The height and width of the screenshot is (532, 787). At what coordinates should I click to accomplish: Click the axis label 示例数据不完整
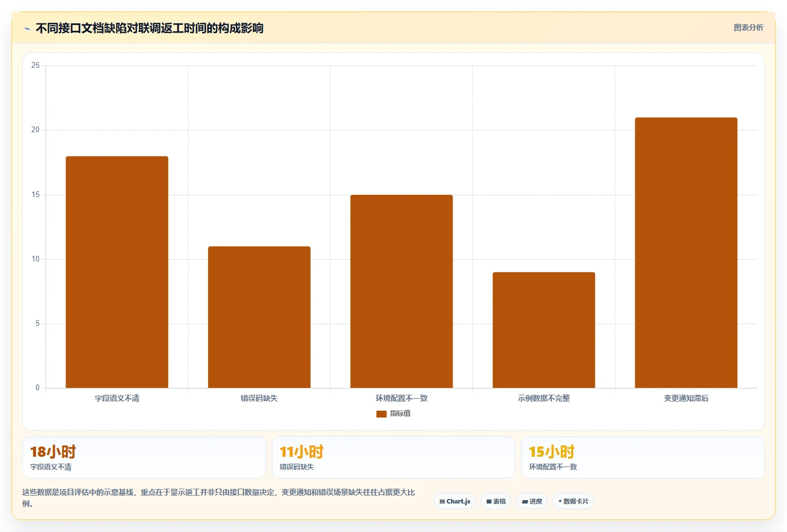[544, 398]
